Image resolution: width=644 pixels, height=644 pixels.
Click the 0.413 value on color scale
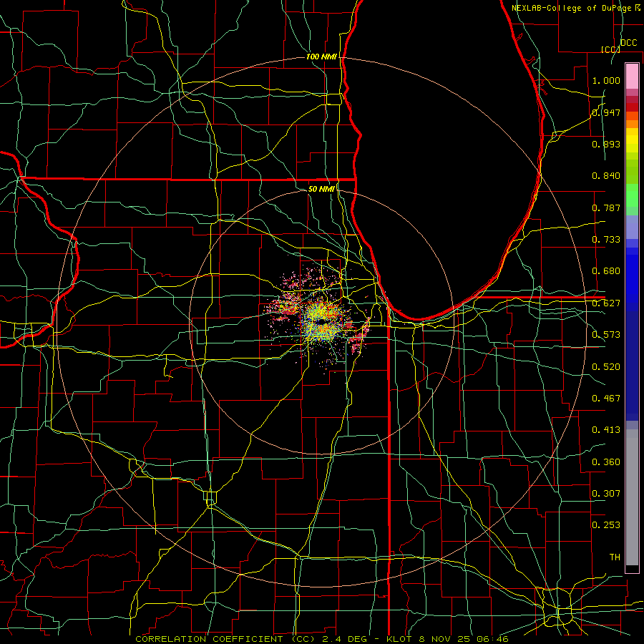[x=606, y=430]
